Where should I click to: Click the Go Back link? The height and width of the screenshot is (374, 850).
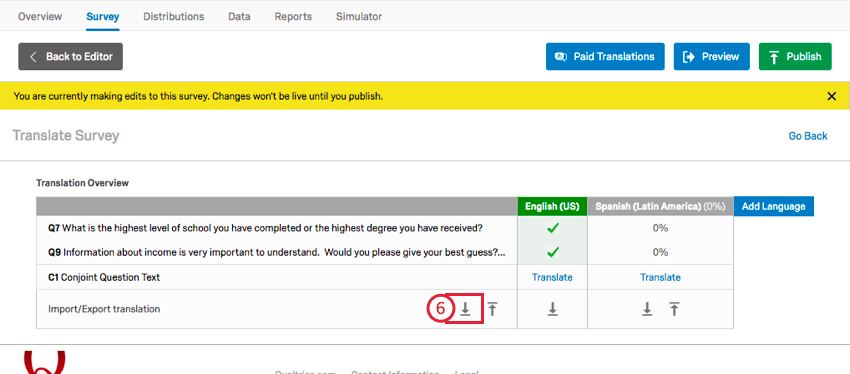[808, 136]
